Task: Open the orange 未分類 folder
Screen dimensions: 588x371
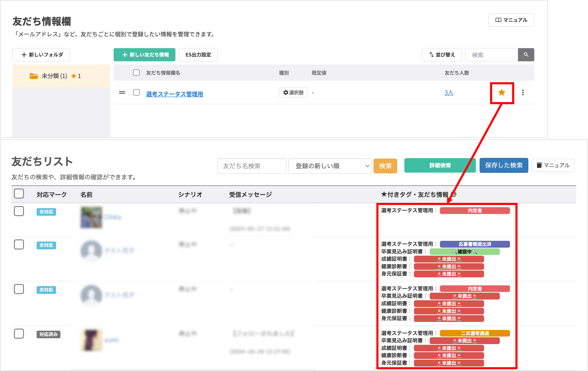Action: click(x=34, y=76)
